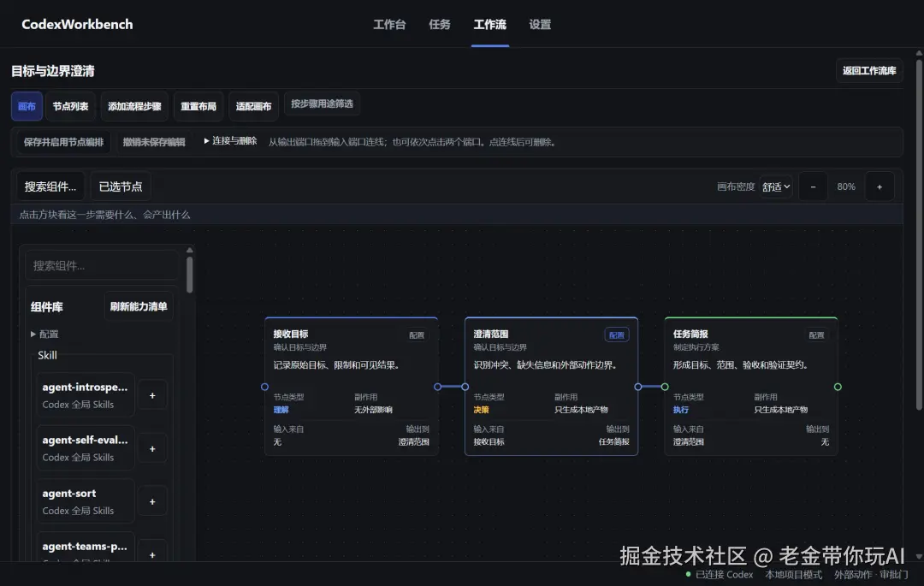Expand the 配置 tree section
The height and width of the screenshot is (586, 924).
coord(44,334)
